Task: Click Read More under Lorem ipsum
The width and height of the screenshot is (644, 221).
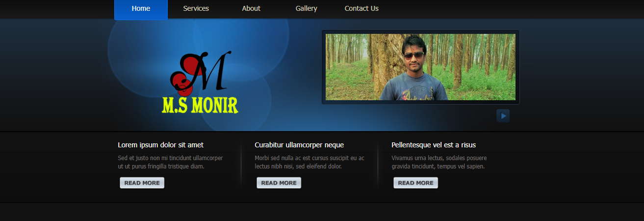Action: (142, 183)
